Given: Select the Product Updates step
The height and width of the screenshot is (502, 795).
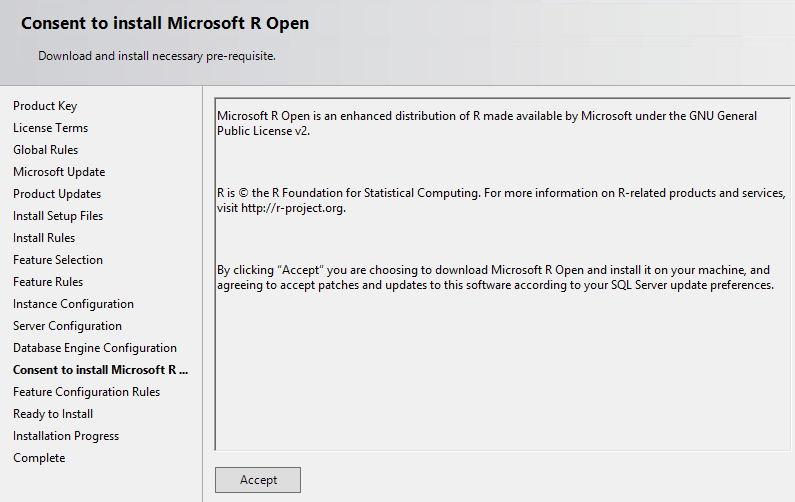Looking at the screenshot, I should click(57, 194).
